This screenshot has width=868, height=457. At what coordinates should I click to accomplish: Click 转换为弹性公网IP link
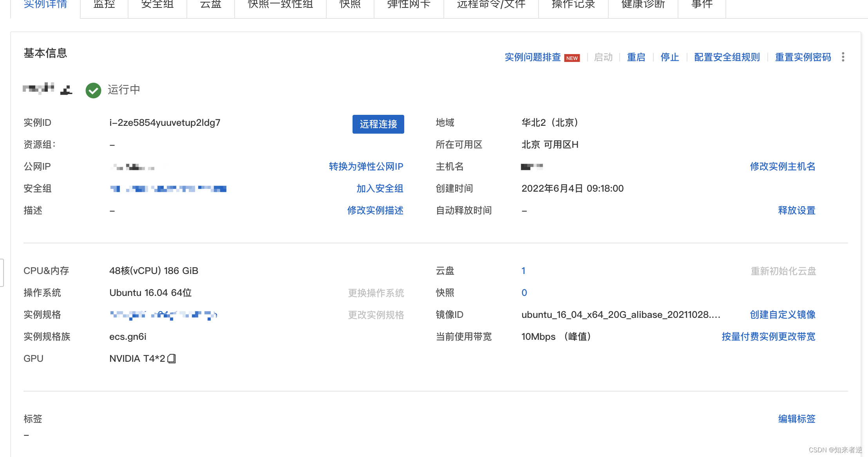tap(366, 167)
